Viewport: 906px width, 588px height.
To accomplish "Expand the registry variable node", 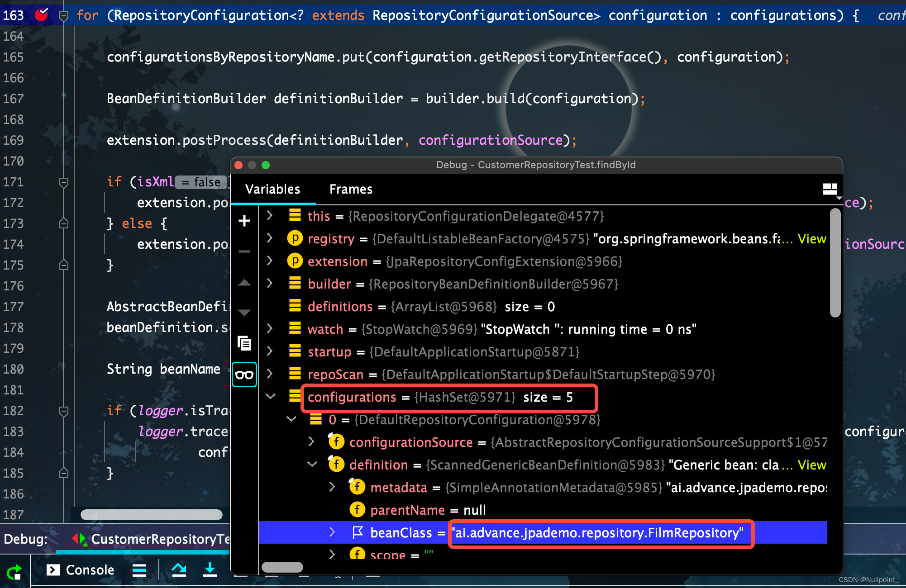I will tap(270, 238).
